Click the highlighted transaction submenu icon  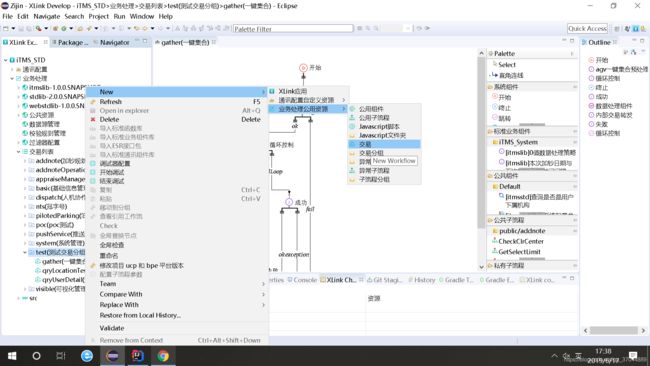click(x=352, y=144)
